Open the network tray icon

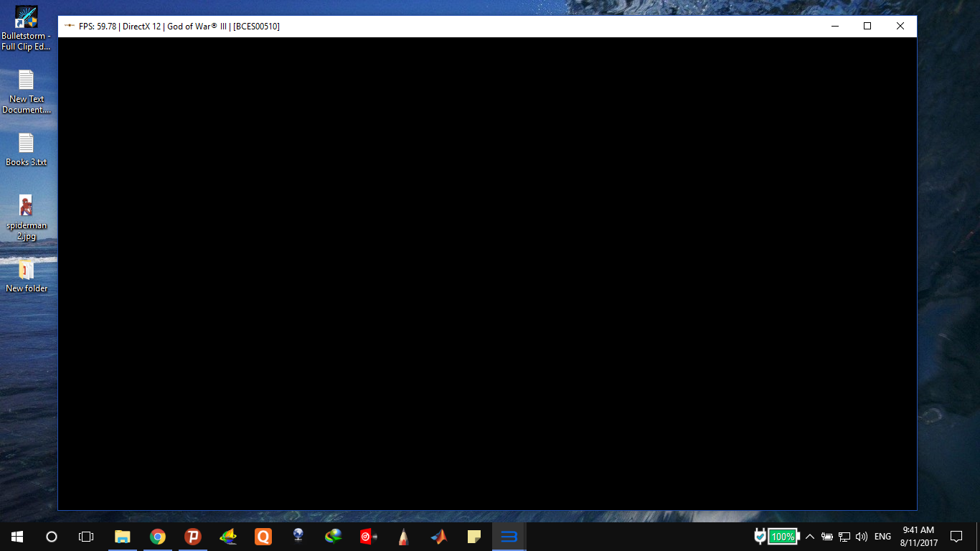[x=844, y=537]
